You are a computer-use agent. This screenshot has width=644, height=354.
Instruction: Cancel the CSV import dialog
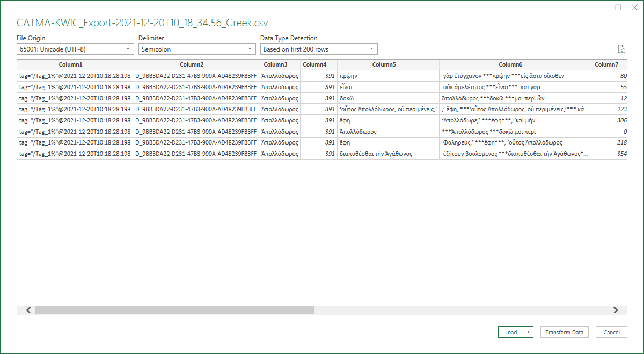point(611,332)
